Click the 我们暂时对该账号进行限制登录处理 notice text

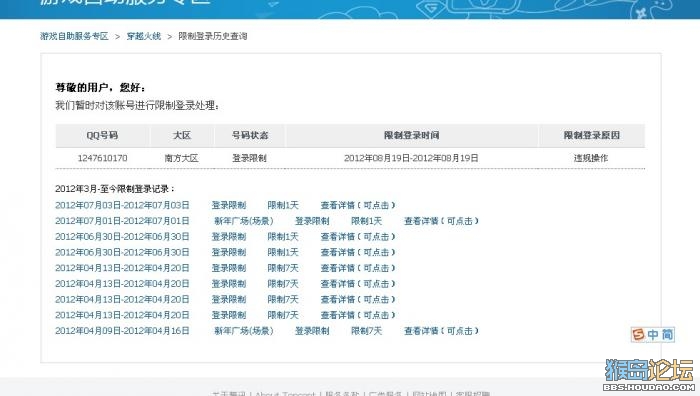(x=138, y=106)
